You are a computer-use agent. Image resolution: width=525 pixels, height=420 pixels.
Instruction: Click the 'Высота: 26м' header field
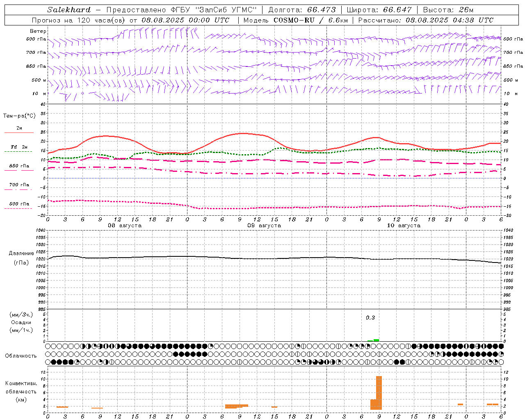[448, 10]
